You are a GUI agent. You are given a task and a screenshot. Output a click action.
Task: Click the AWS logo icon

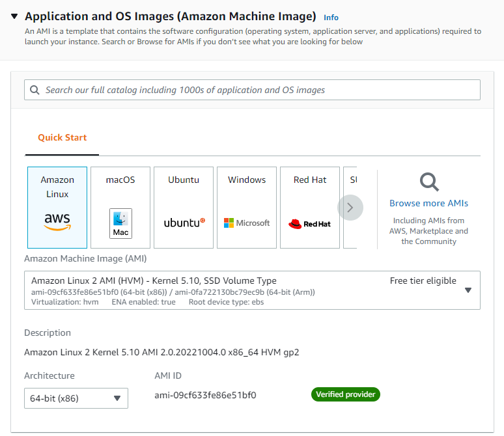click(57, 221)
